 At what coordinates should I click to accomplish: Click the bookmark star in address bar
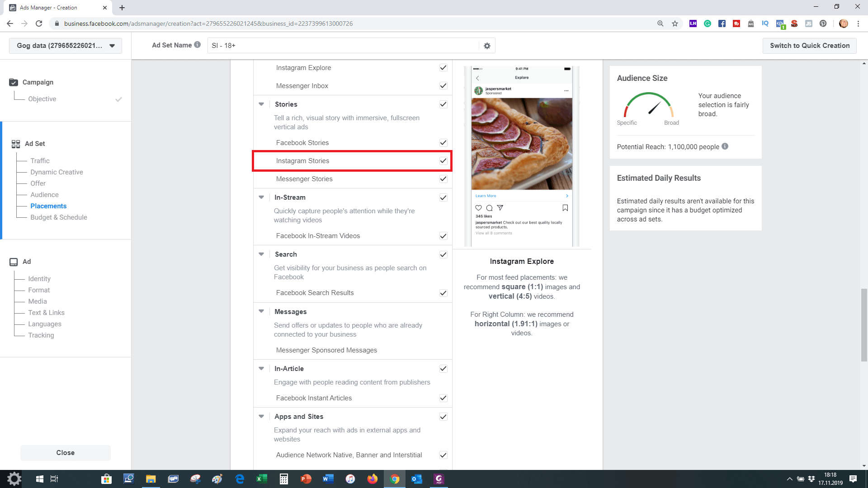click(x=675, y=23)
